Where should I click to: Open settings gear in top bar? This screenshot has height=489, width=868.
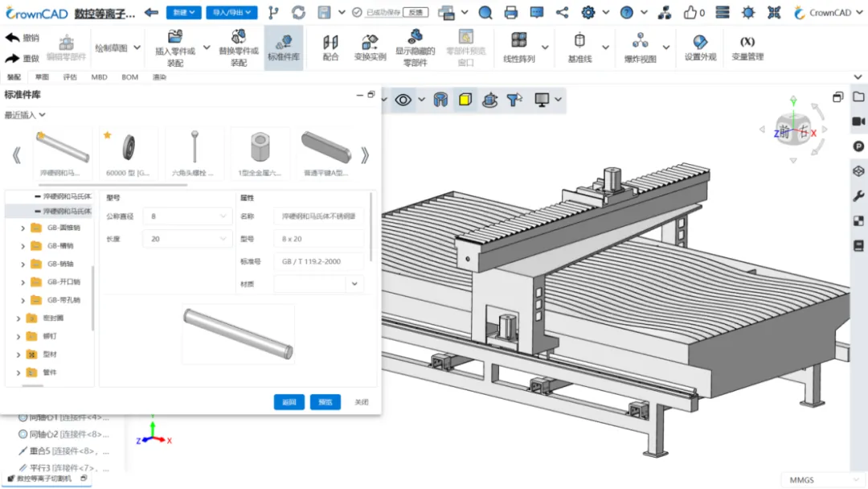[588, 12]
